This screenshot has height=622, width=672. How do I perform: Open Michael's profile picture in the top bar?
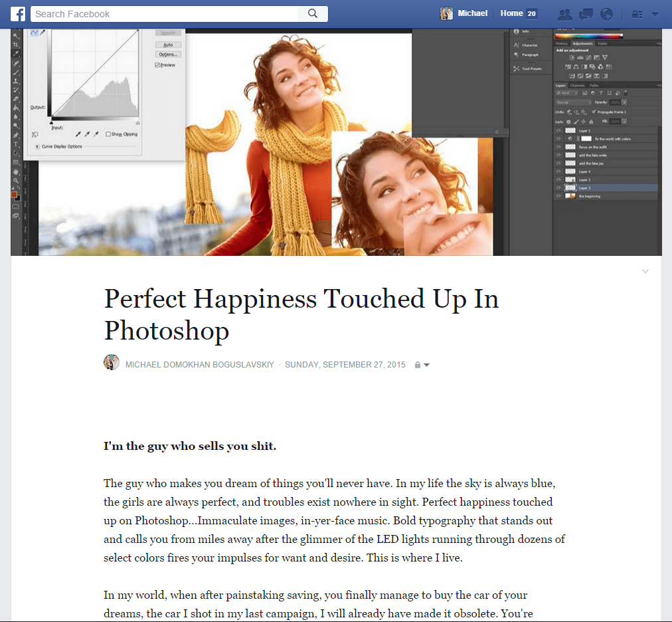click(446, 14)
